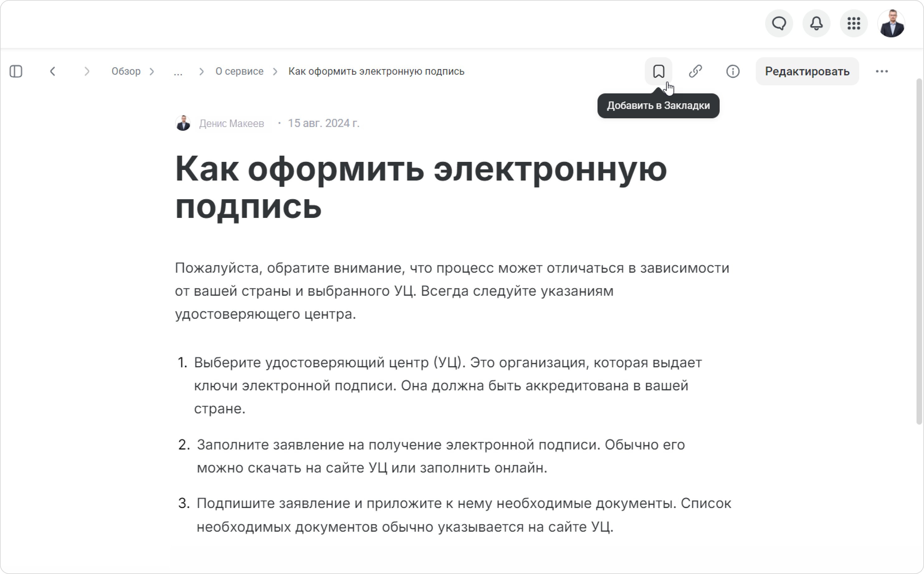Show page information icon

[733, 71]
